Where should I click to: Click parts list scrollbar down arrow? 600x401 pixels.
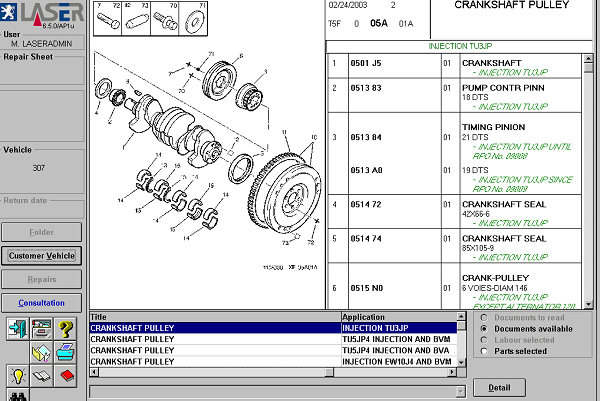point(588,305)
